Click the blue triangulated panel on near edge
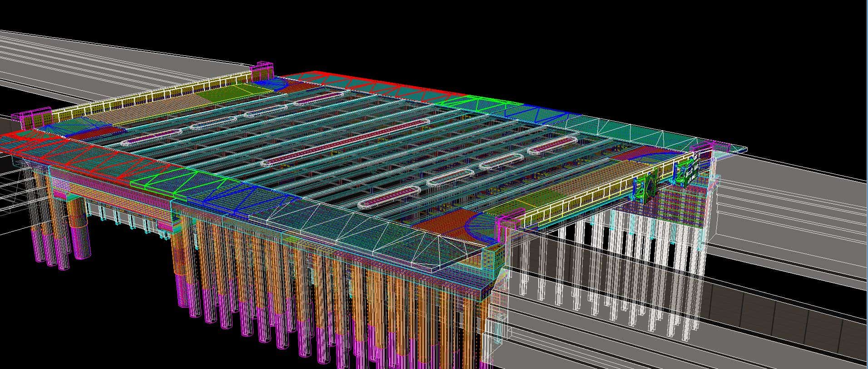This screenshot has width=868, height=369. pyautogui.click(x=245, y=200)
